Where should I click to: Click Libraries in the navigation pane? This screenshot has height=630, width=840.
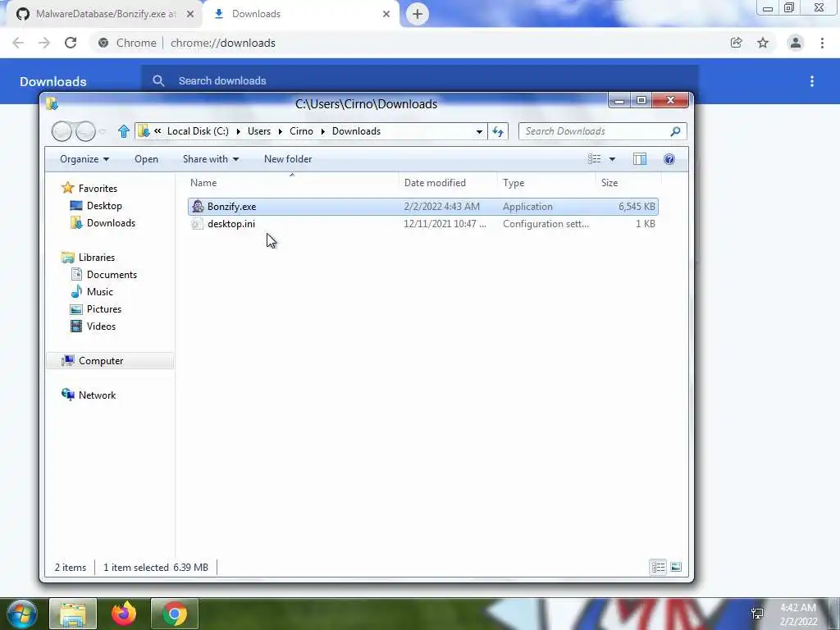click(x=97, y=258)
